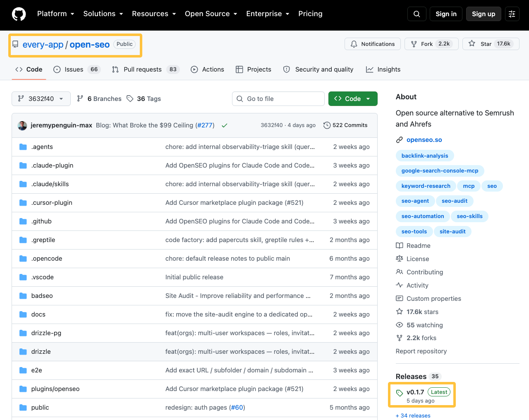529x420 pixels.
Task: Click the folder icon for public
Action: 23,408
